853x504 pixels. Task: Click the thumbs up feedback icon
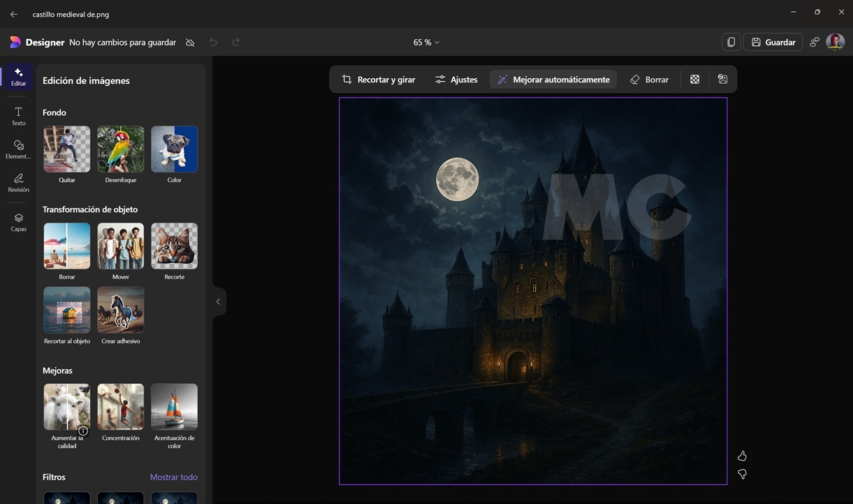click(x=742, y=456)
